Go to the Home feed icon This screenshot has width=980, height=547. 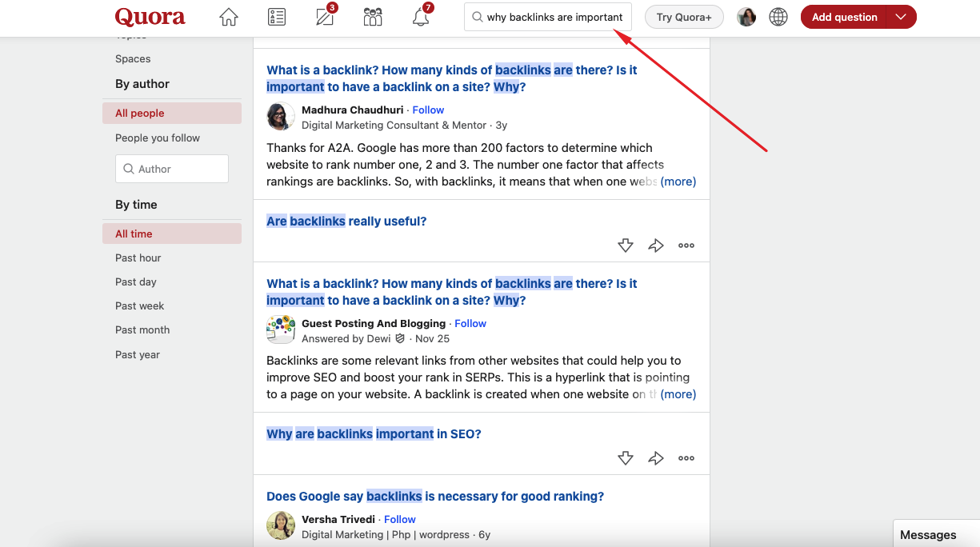tap(229, 17)
